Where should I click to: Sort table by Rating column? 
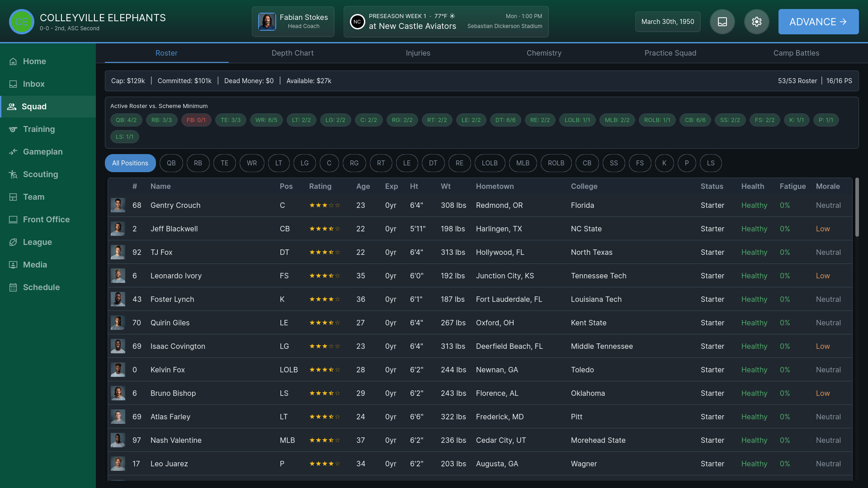(320, 186)
